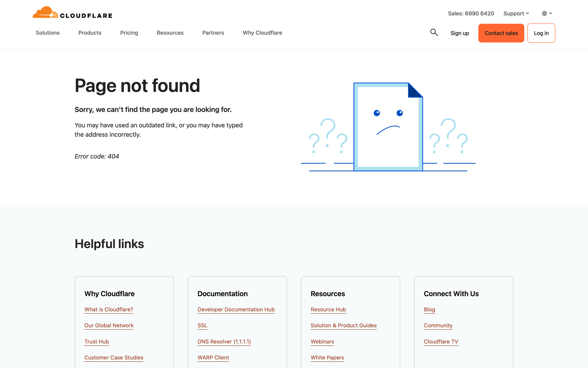Click the Sign up link

(x=460, y=33)
